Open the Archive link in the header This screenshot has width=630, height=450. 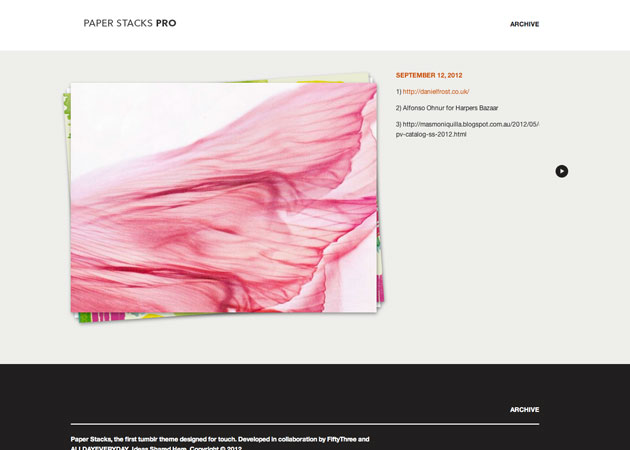coord(524,24)
